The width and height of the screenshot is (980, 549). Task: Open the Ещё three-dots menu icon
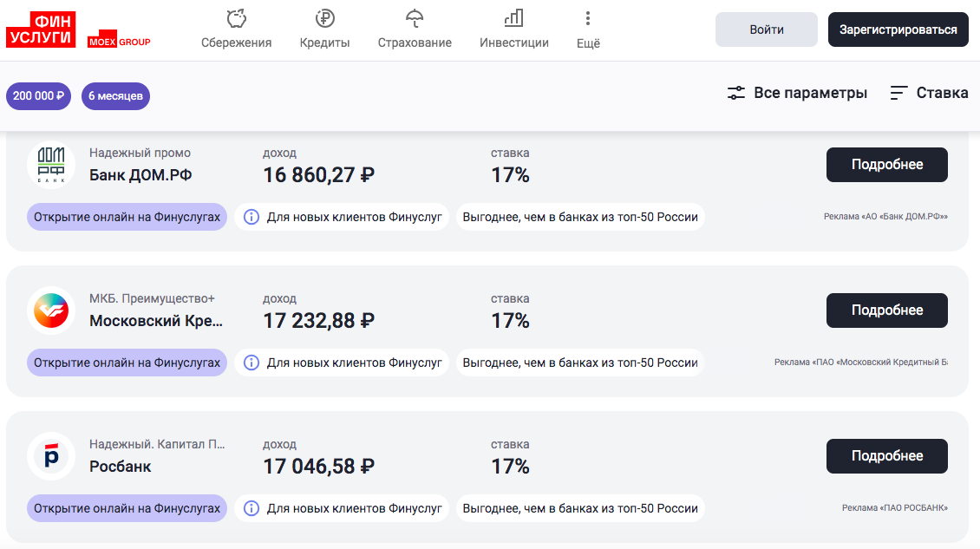click(x=587, y=19)
